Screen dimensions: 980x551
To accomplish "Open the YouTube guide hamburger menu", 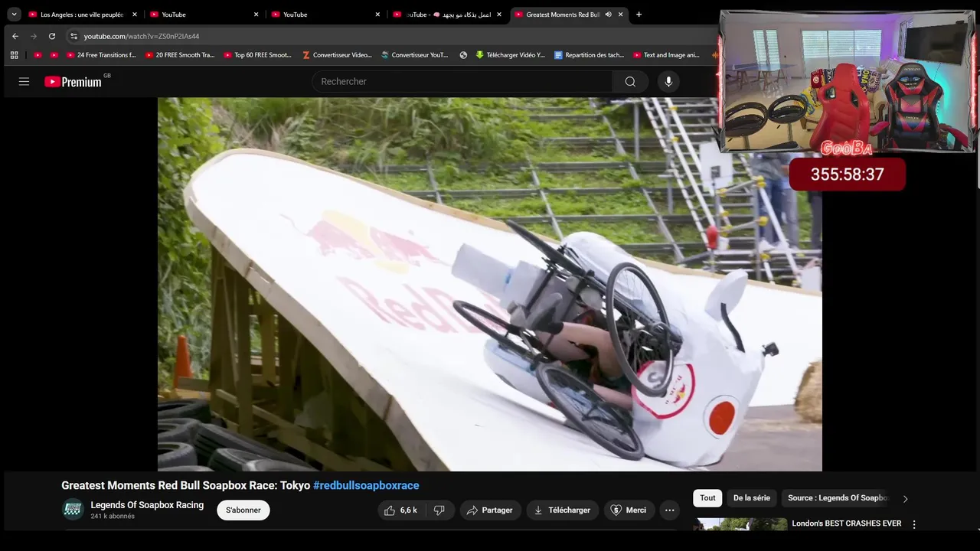I will coord(24,81).
